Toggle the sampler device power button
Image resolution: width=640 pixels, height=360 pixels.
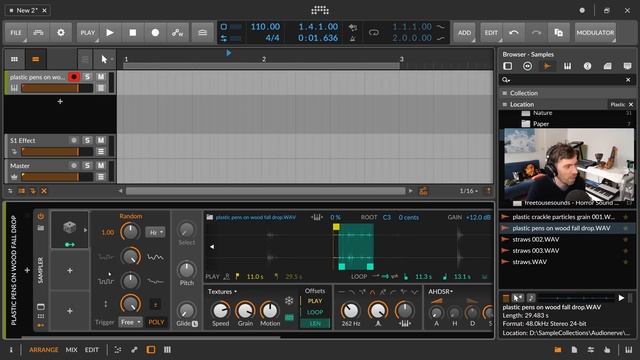pyautogui.click(x=41, y=216)
